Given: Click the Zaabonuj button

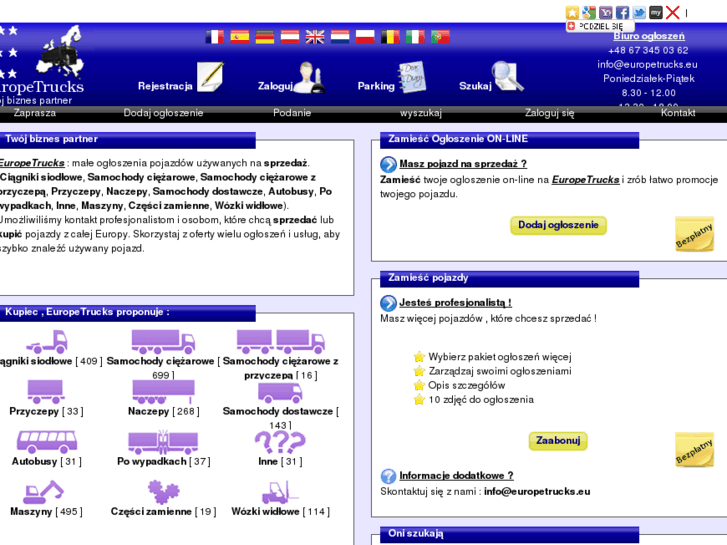Looking at the screenshot, I should coord(558,441).
